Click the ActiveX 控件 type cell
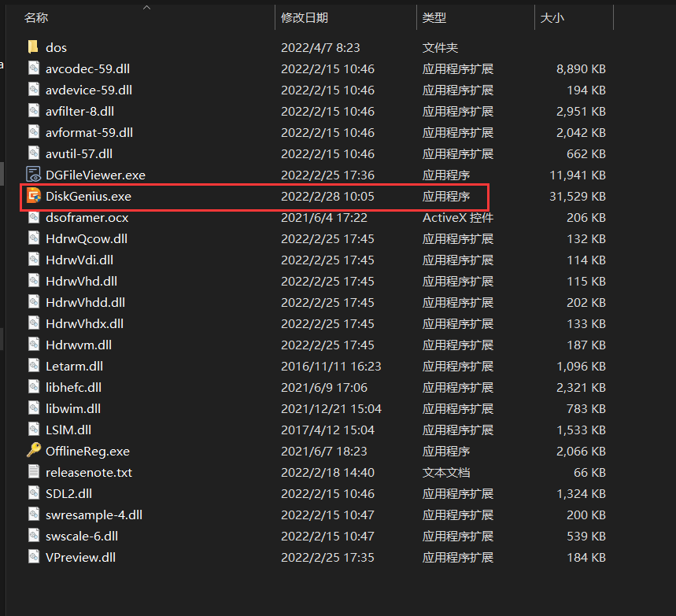Screen dimensions: 676x616 pos(458,218)
